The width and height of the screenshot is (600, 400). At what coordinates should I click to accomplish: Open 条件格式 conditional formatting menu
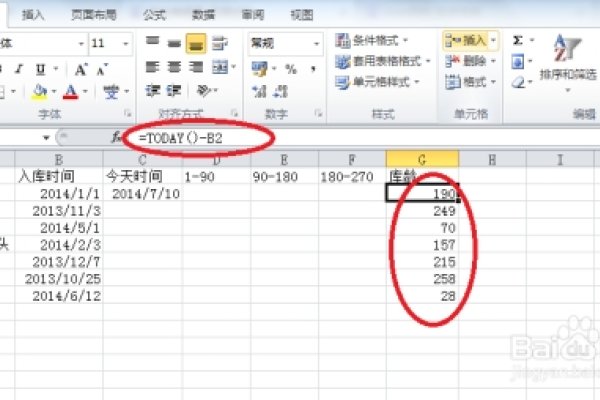coord(372,40)
